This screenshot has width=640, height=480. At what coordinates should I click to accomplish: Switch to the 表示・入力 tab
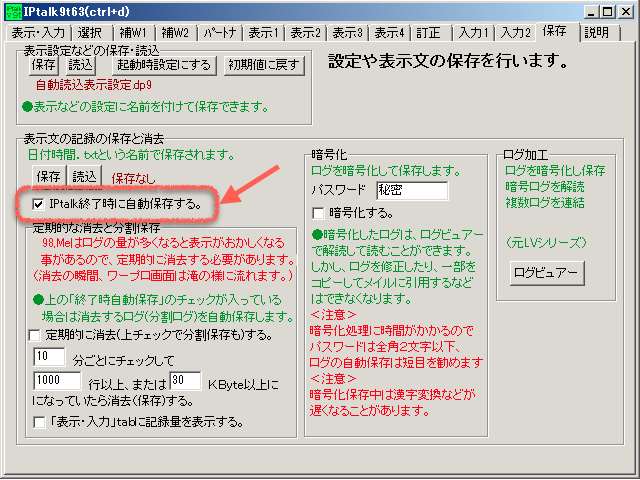[38, 33]
